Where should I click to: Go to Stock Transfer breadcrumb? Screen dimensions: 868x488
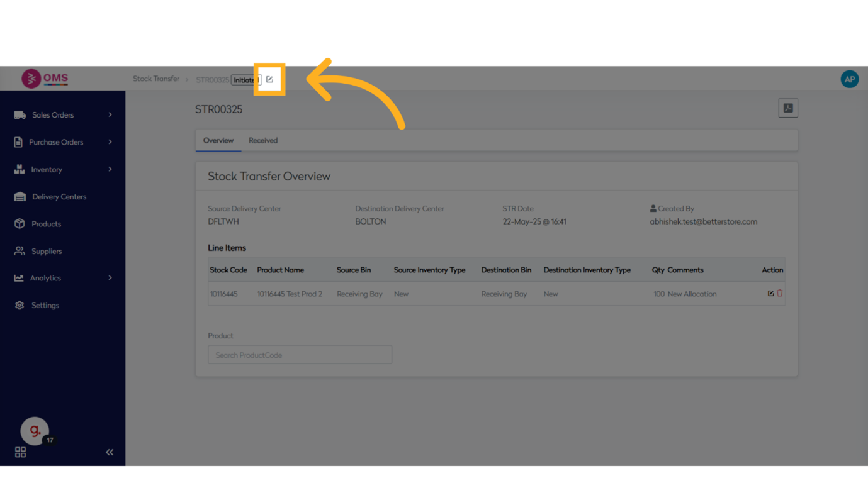pyautogui.click(x=156, y=79)
